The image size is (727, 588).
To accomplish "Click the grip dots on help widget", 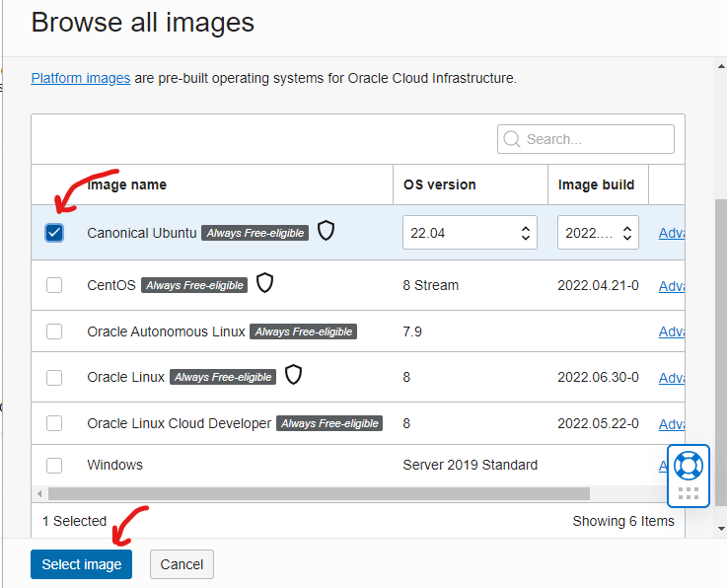I will point(689,493).
